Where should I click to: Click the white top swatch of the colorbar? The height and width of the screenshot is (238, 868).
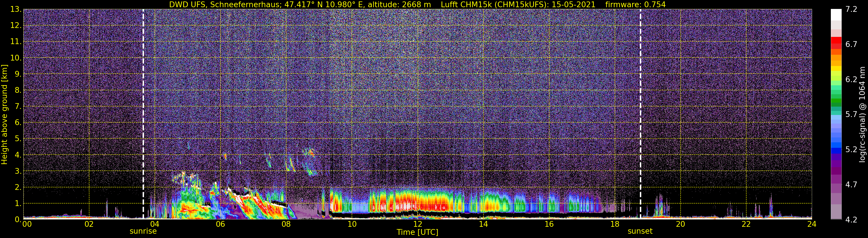point(836,15)
